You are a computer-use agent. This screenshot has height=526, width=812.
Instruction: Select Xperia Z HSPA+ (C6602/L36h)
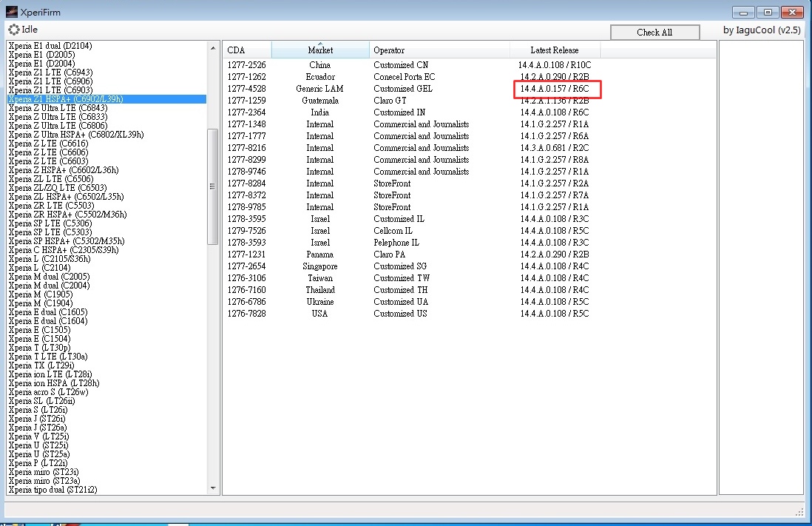(64, 170)
